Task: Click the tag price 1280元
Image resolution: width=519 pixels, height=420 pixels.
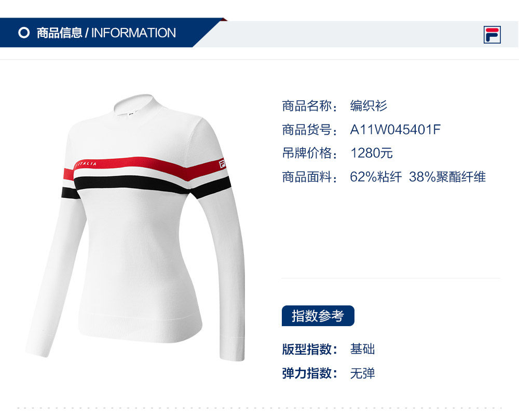Action: coord(372,153)
